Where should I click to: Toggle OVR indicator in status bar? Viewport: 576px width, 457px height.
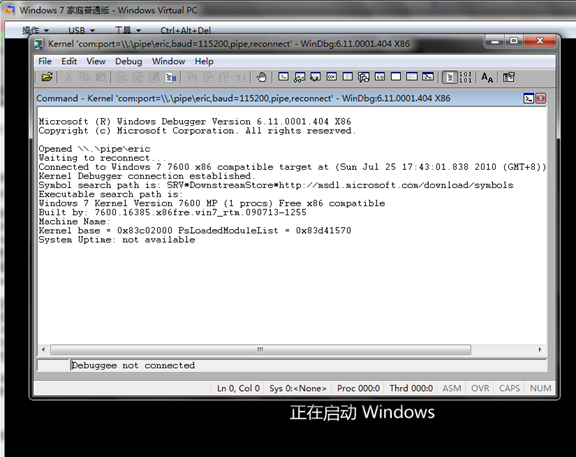coord(480,388)
